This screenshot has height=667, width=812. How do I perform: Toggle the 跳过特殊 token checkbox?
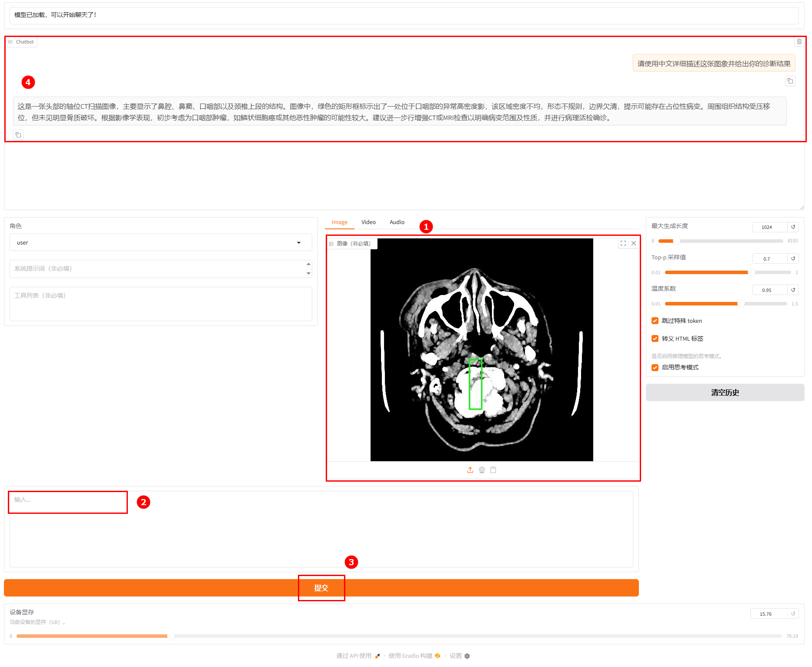[x=655, y=321]
